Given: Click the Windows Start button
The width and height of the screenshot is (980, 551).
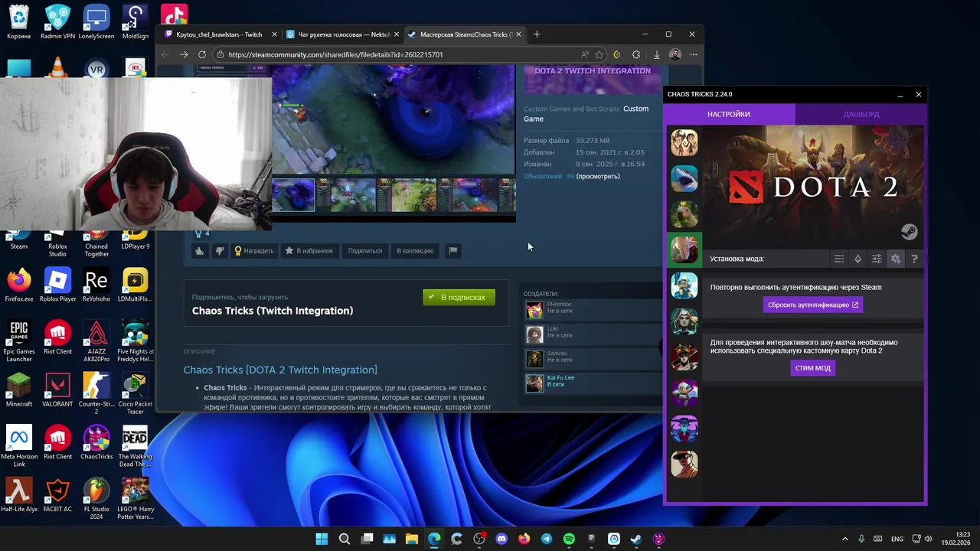Looking at the screenshot, I should 322,539.
